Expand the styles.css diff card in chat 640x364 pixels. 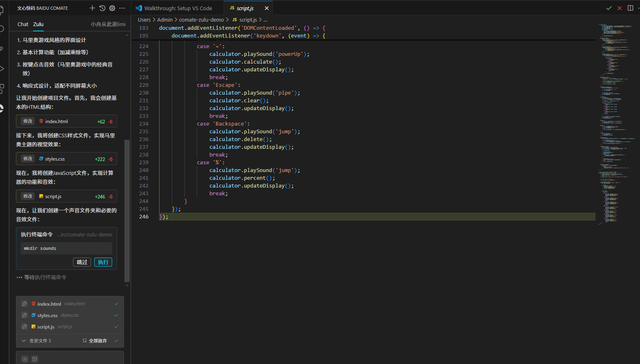pos(67,159)
